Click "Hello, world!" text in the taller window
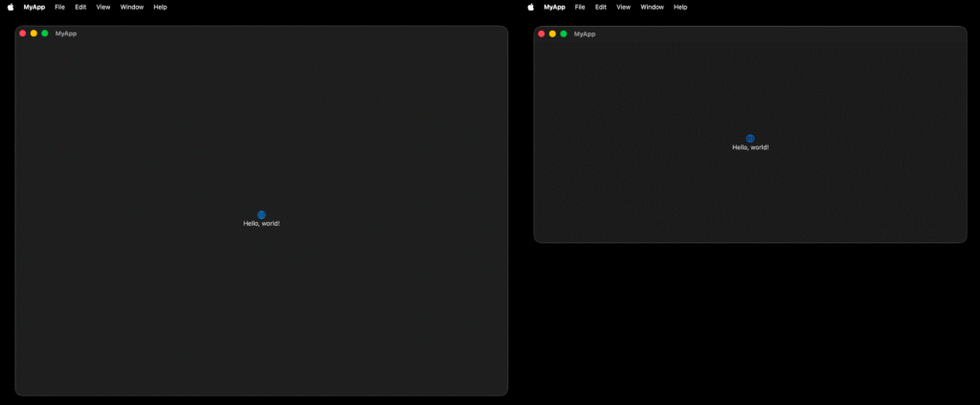The width and height of the screenshot is (980, 405). point(261,224)
